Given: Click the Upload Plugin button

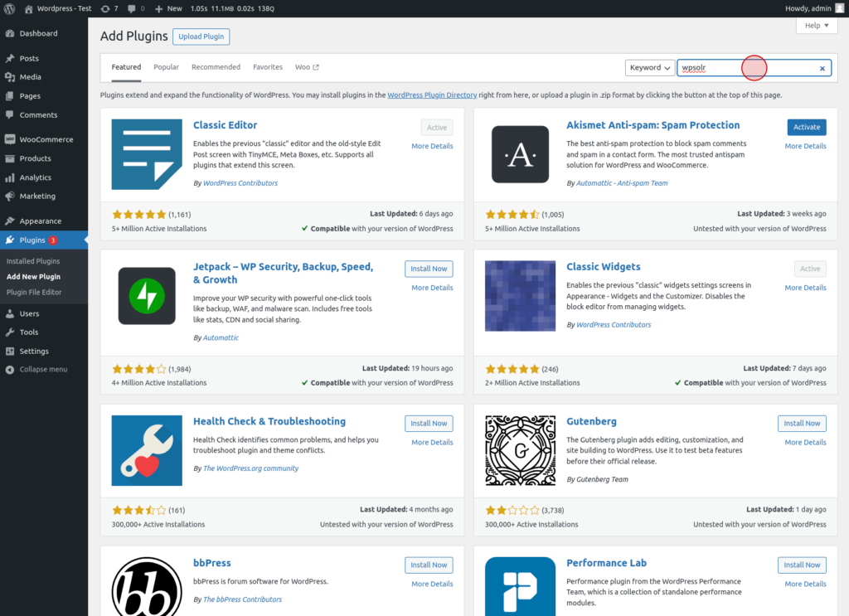Looking at the screenshot, I should click(201, 36).
